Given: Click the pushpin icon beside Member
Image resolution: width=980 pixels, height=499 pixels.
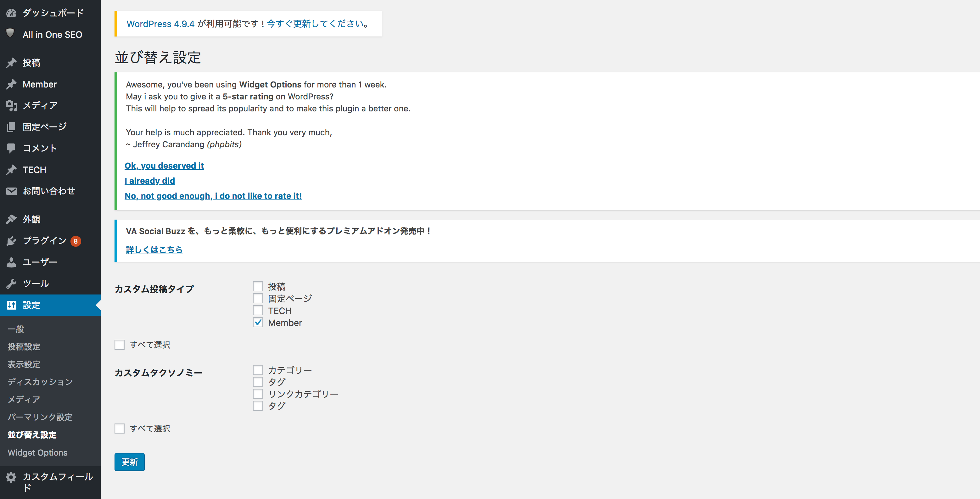Looking at the screenshot, I should (11, 84).
